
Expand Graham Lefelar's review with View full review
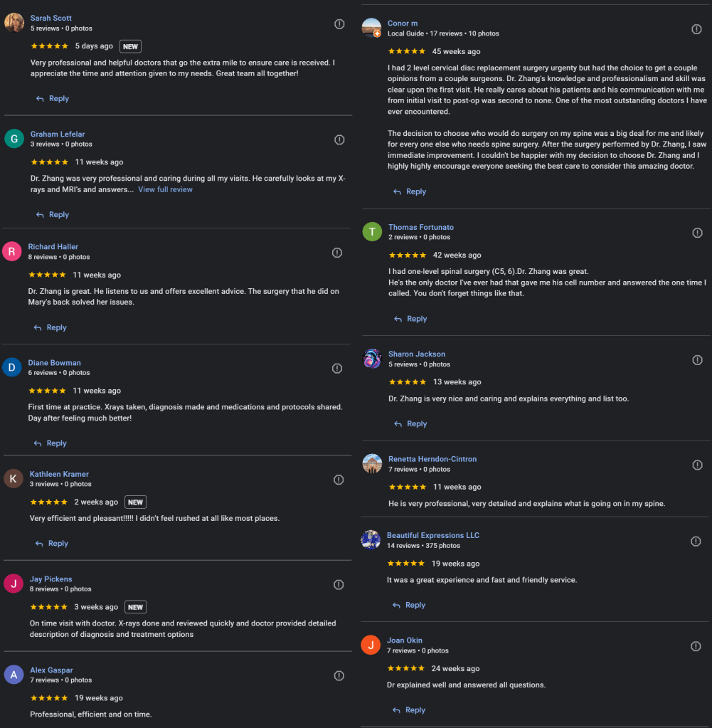pyautogui.click(x=165, y=190)
